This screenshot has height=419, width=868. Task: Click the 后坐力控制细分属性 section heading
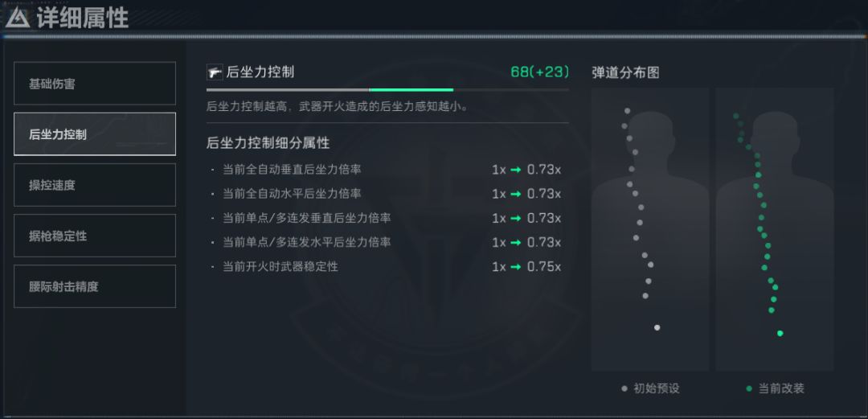[268, 143]
